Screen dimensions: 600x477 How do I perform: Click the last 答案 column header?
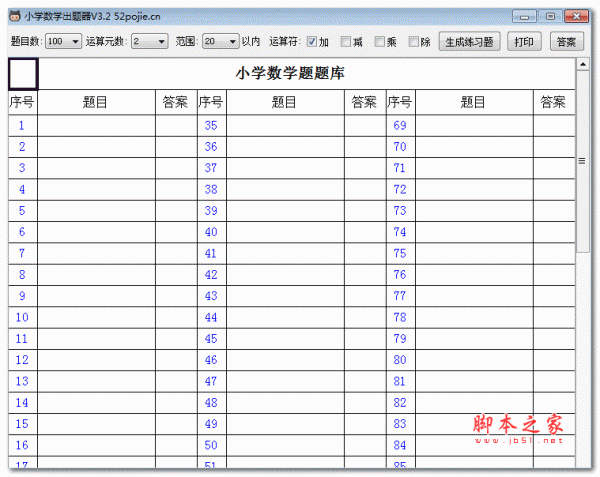pos(554,103)
